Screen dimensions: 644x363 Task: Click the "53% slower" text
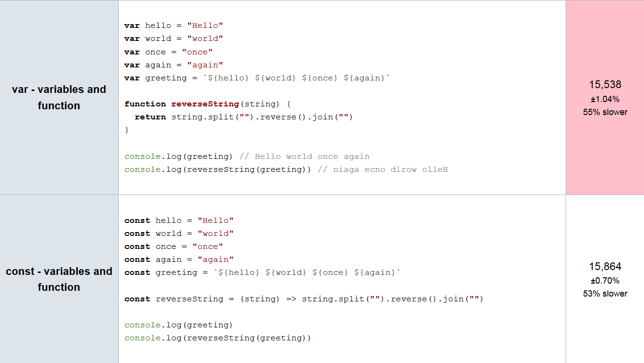tap(605, 294)
